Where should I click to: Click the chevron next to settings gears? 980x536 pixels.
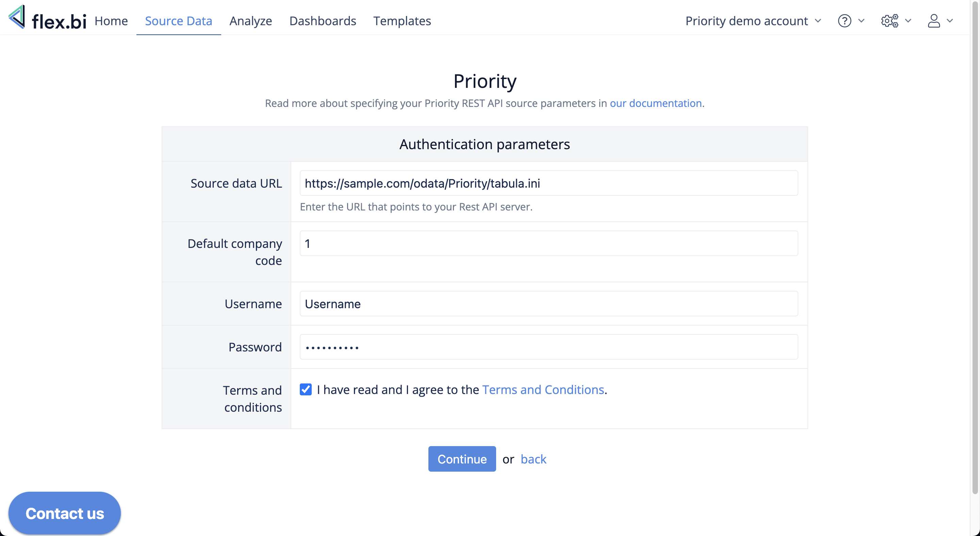coord(908,21)
